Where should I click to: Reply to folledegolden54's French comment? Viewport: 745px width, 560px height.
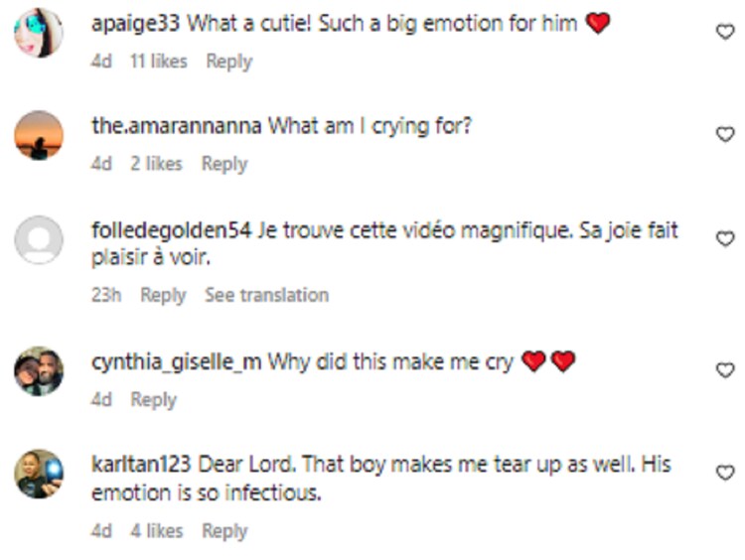point(163,296)
